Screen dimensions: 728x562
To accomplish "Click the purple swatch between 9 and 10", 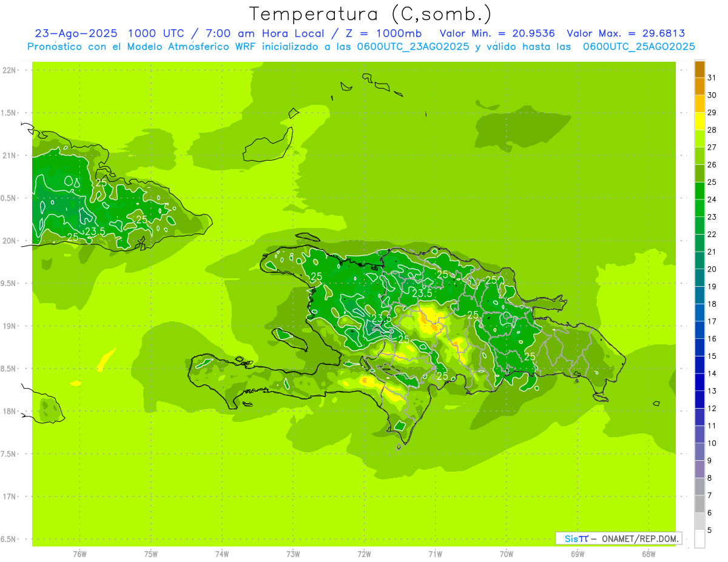I will (x=699, y=452).
